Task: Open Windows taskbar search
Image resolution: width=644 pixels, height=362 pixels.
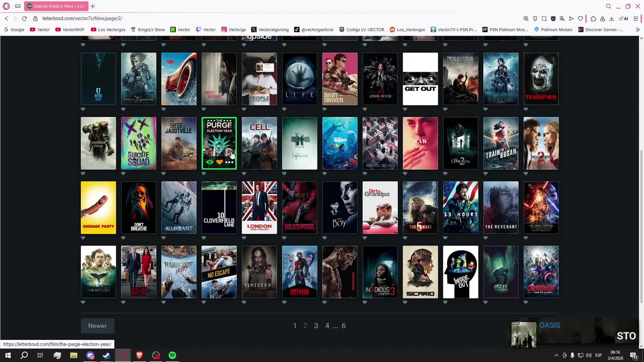Action: click(x=24, y=355)
